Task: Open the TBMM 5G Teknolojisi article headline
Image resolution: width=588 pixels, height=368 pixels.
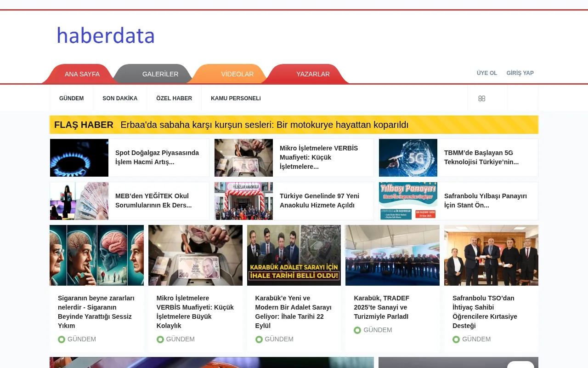Action: coord(481,157)
